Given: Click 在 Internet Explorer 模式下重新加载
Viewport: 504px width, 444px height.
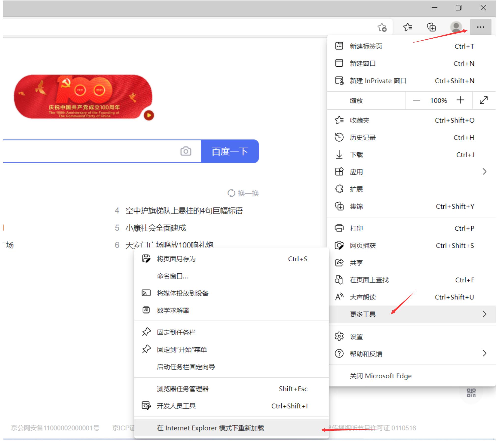Looking at the screenshot, I should (210, 428).
